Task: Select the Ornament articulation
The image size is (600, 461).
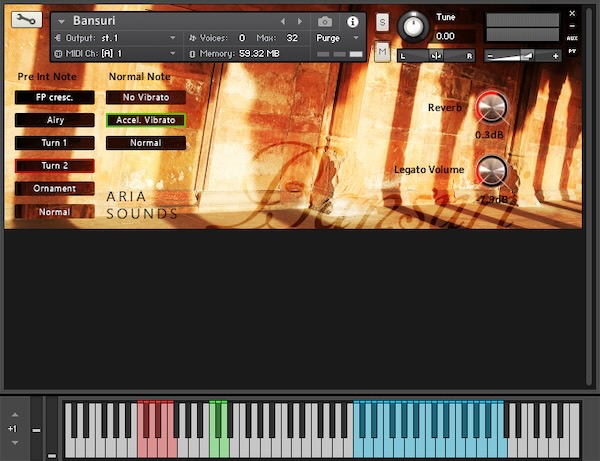Action: click(54, 189)
